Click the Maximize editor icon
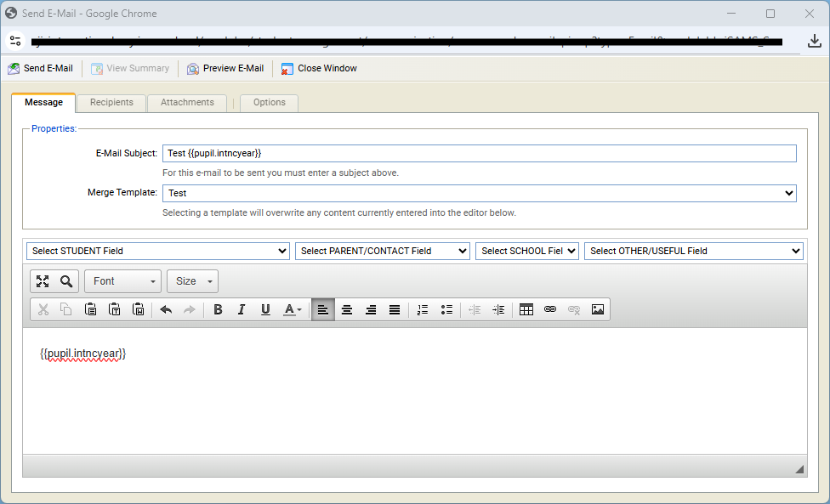 [x=43, y=281]
